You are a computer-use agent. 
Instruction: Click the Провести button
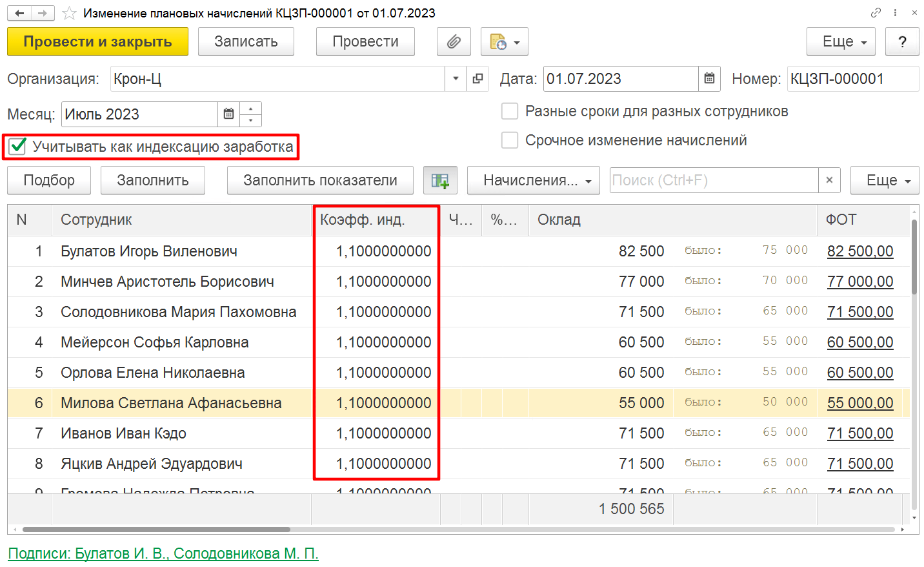click(365, 41)
